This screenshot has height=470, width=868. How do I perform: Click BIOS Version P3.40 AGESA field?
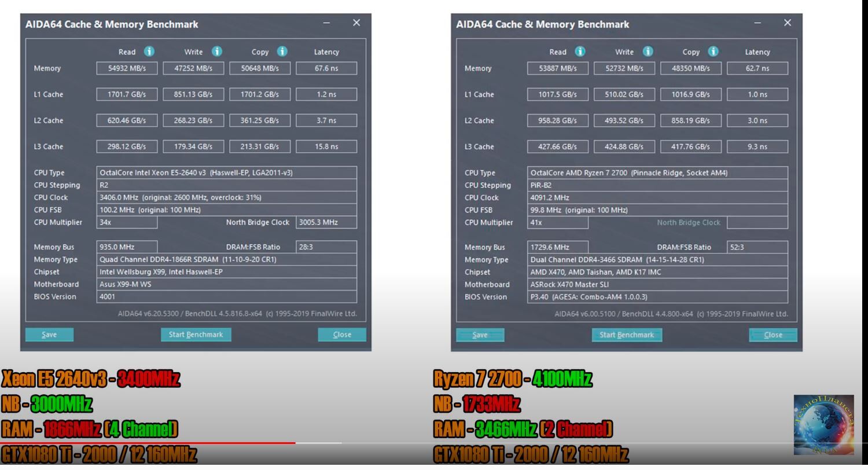658,297
